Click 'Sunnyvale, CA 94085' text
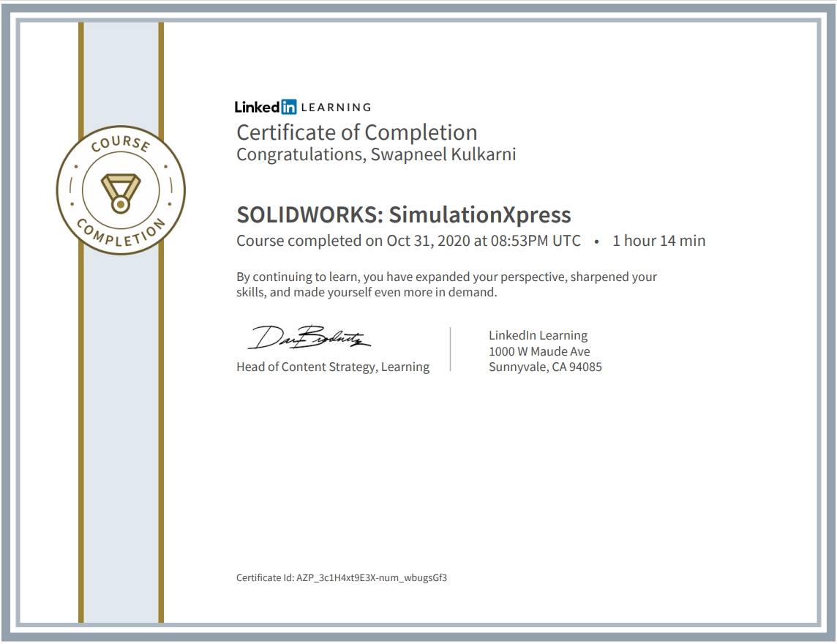837x644 pixels. click(545, 367)
